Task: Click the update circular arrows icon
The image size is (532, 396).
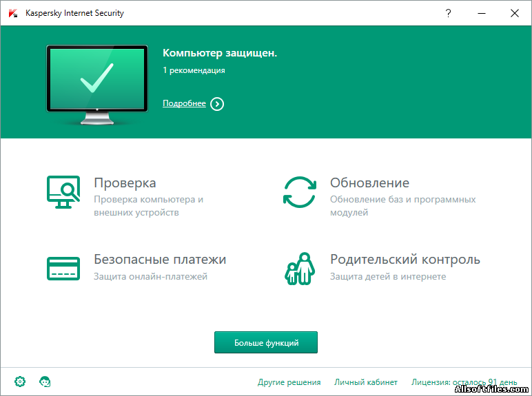Action: point(300,192)
